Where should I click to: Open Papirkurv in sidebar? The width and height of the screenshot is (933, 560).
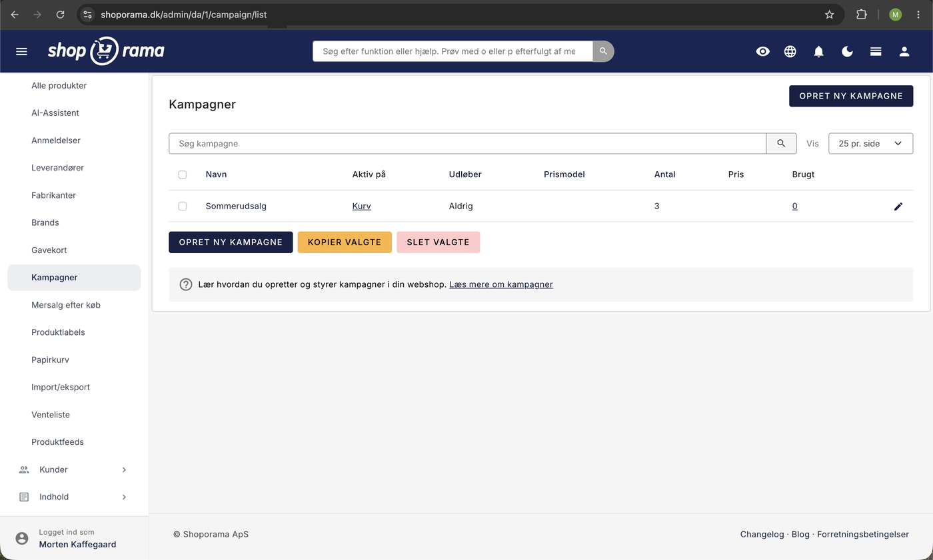point(50,360)
